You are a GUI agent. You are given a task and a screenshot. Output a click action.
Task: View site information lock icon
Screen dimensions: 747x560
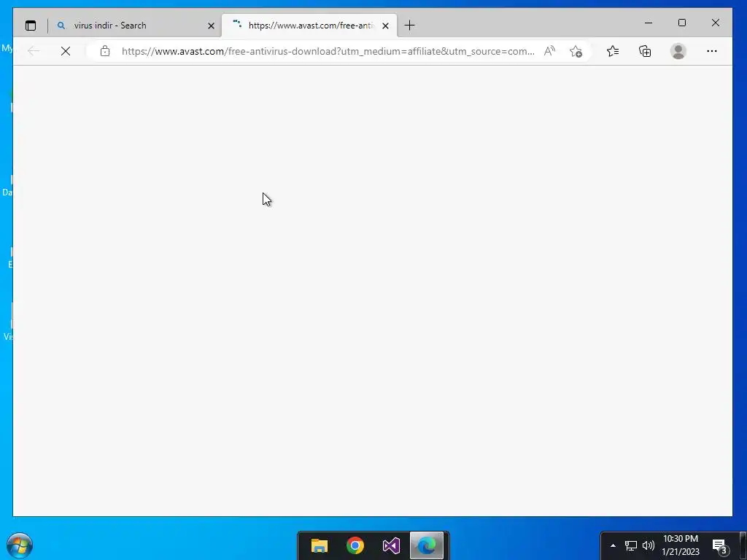tap(105, 51)
